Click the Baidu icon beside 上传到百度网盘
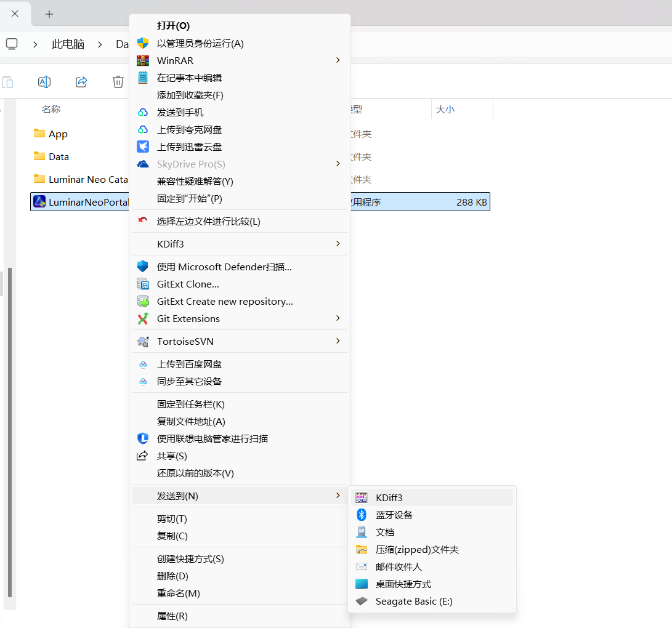Viewport: 672px width, 628px height. click(x=143, y=364)
